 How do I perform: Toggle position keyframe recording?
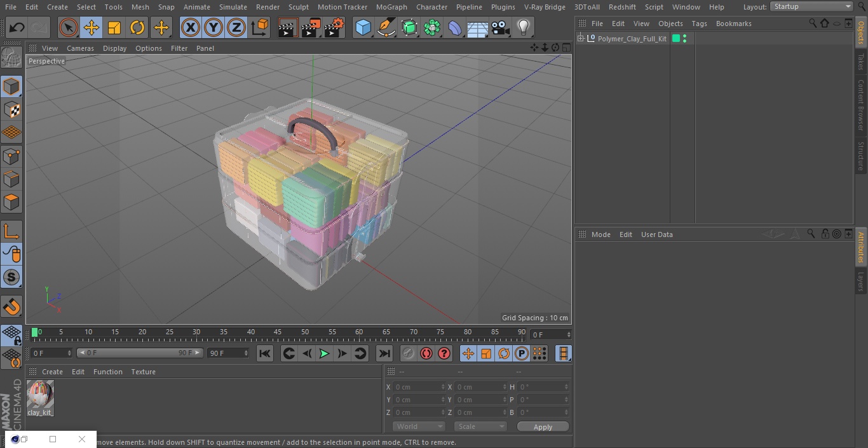(x=468, y=353)
